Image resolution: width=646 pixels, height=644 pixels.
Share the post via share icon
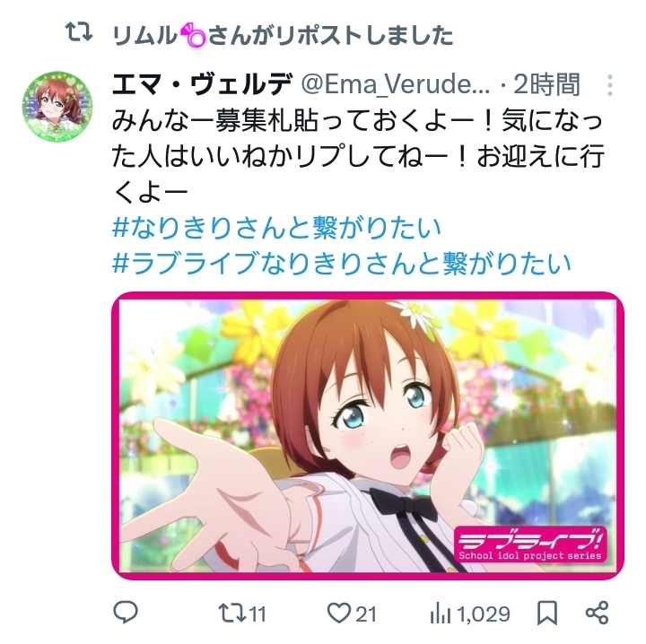coord(597,613)
